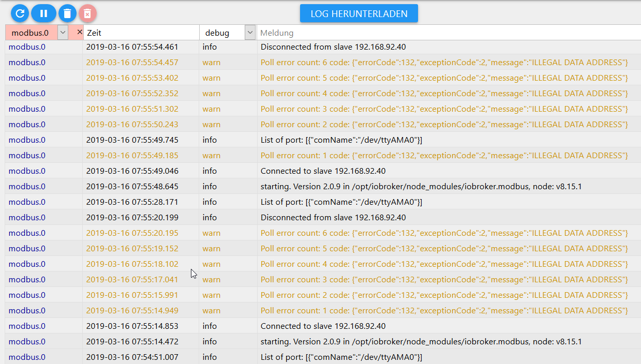Select Disconnected from slave message at 07:55:20.199

click(x=333, y=218)
